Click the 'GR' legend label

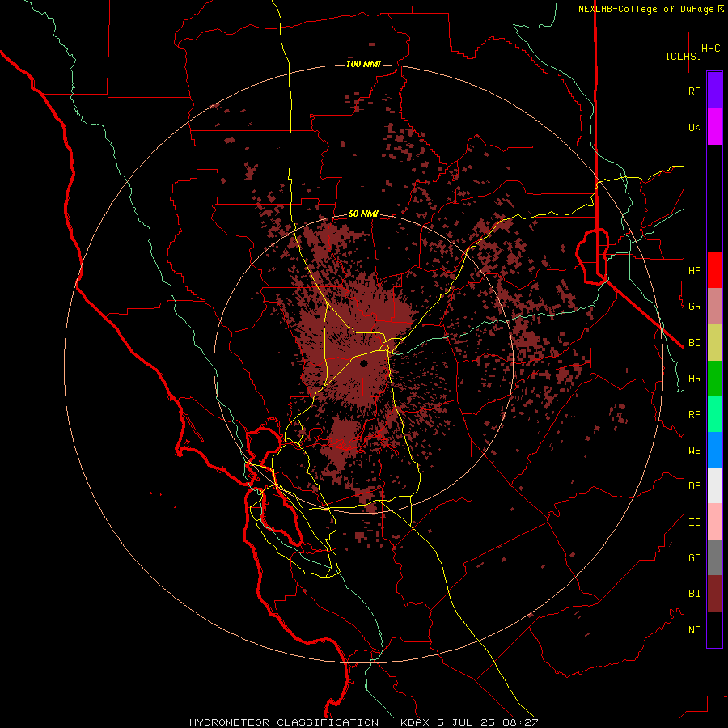[694, 307]
